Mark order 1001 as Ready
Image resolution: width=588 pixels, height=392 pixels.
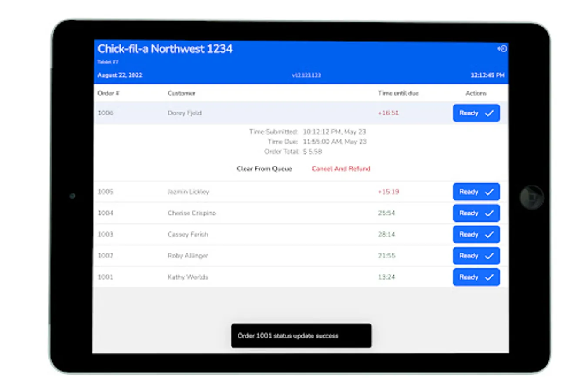[476, 277]
